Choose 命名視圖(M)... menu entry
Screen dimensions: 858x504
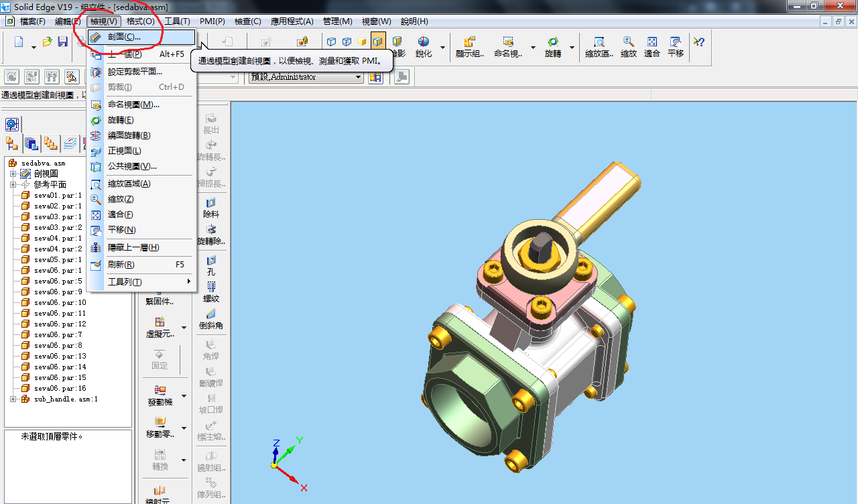point(141,105)
